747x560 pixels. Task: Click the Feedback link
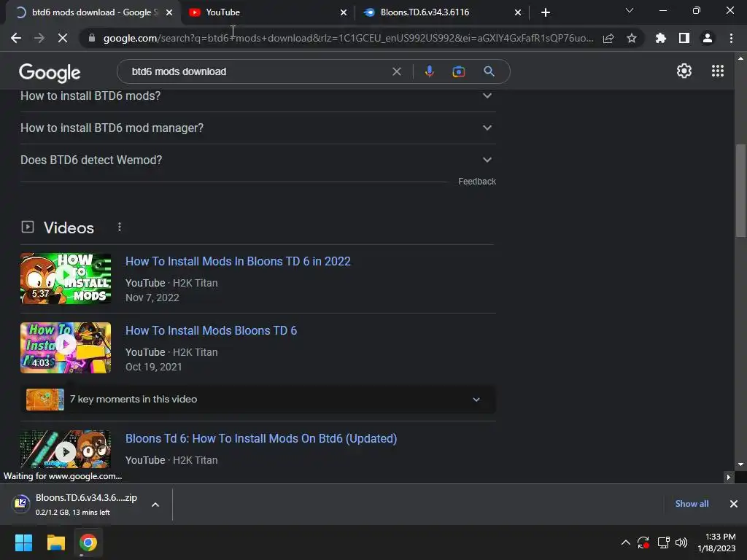click(x=477, y=182)
